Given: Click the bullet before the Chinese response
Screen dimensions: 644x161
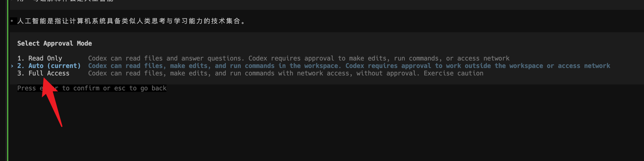Looking at the screenshot, I should 12,21.
